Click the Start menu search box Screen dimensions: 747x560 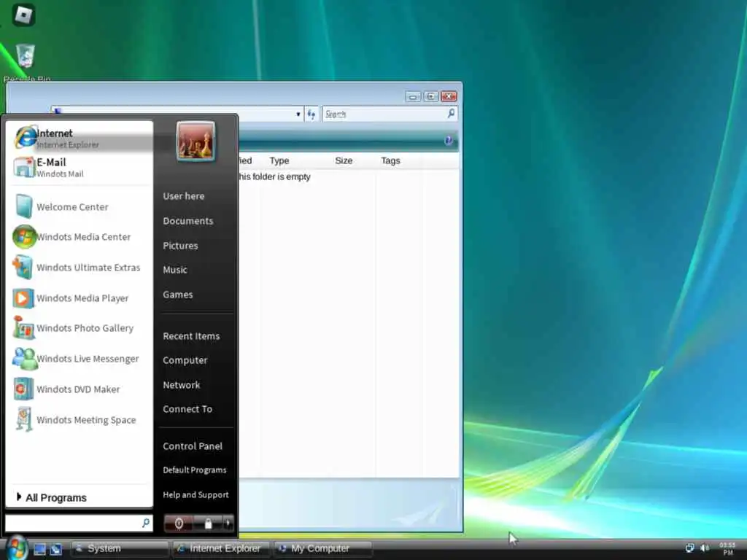point(79,522)
